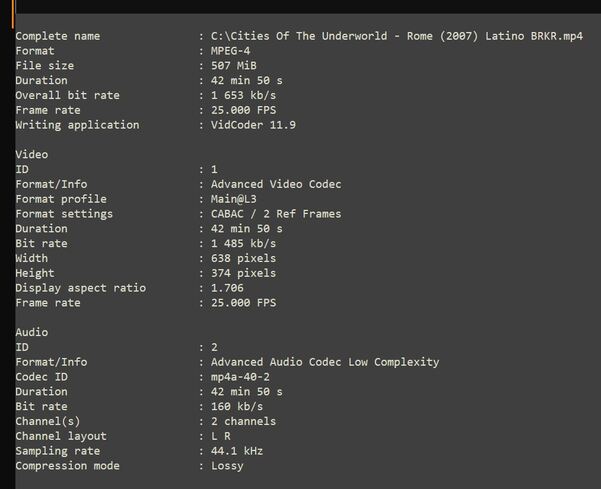Click the Advanced Video Codec text

click(275, 184)
